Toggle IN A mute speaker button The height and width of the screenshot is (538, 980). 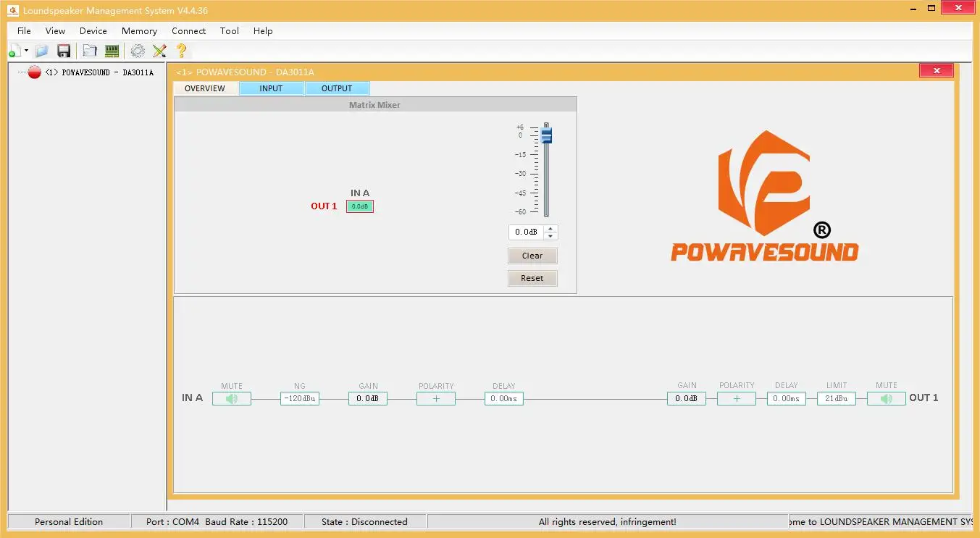pos(232,398)
